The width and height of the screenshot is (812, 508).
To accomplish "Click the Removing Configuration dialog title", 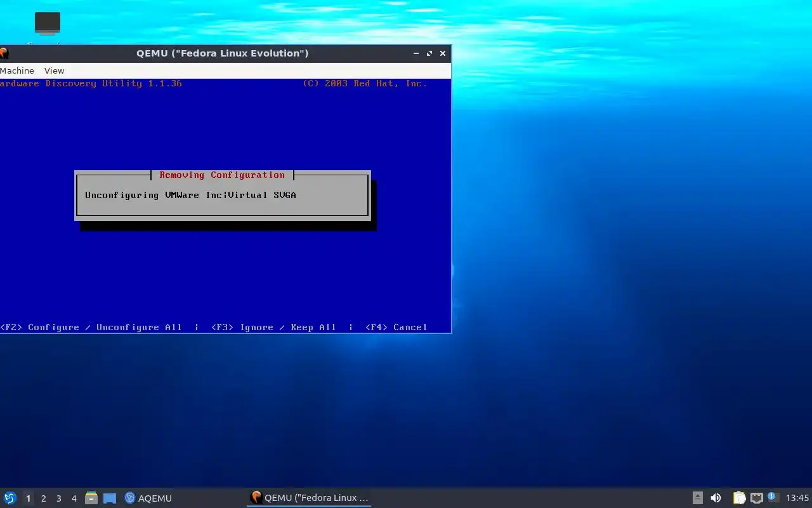I will [222, 175].
